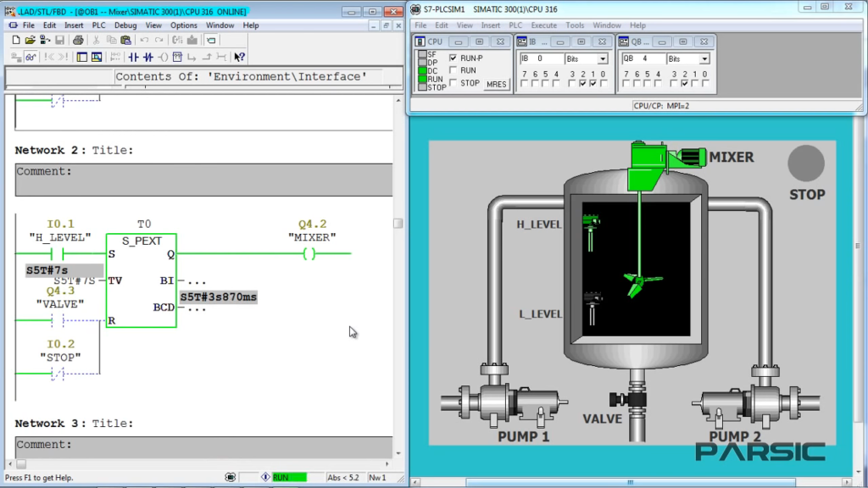
Task: Click the LAD editor vertical scrollbar thumb
Action: coord(398,224)
